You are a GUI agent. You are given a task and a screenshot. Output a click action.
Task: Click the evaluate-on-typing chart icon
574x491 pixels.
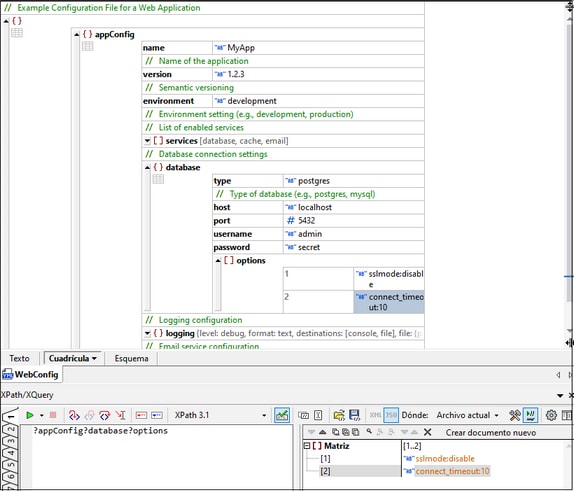(282, 415)
